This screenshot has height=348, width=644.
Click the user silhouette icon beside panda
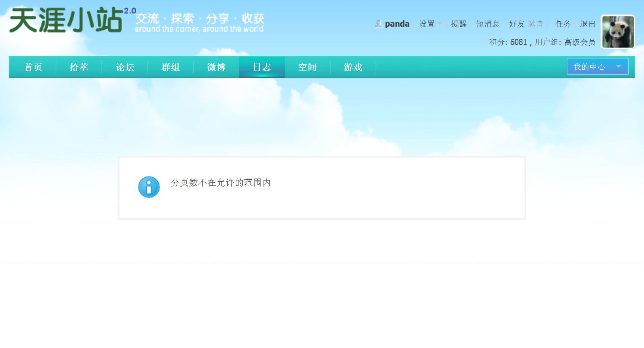click(x=378, y=24)
